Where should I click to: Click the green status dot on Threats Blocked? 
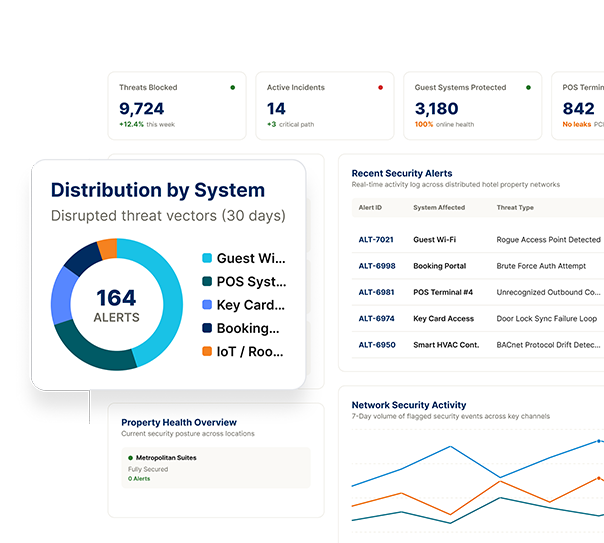(233, 87)
